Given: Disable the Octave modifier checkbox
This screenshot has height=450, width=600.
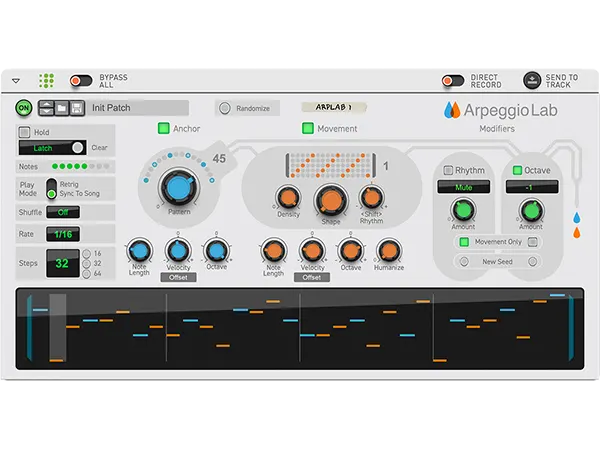Looking at the screenshot, I should 517,170.
